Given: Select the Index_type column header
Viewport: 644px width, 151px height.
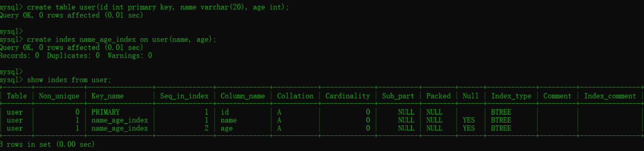Looking at the screenshot, I should [511, 96].
